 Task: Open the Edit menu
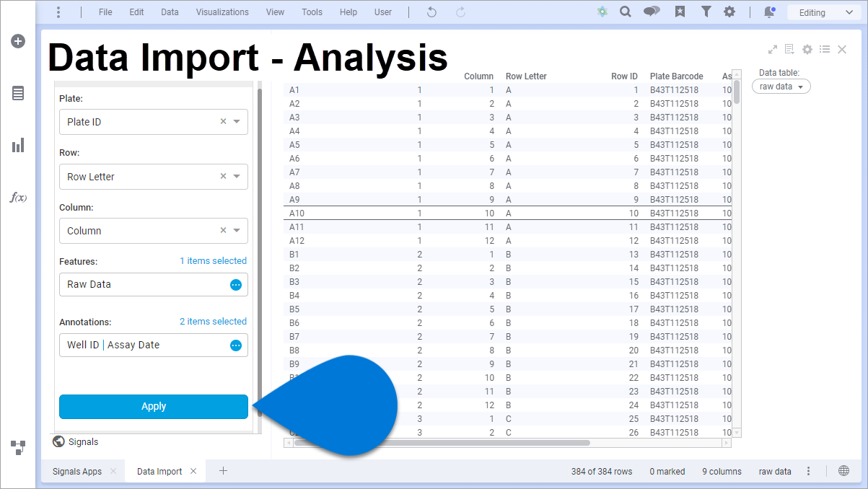[136, 12]
